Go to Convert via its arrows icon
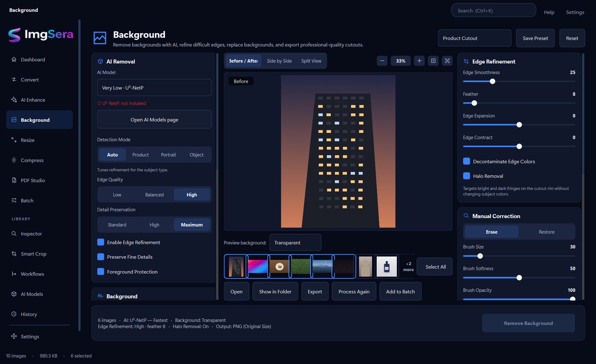 point(14,80)
